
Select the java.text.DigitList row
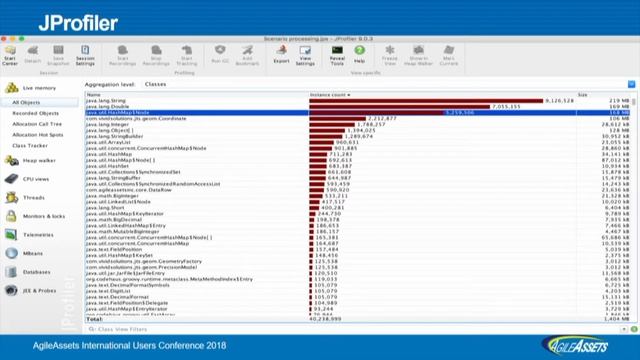pyautogui.click(x=358, y=291)
